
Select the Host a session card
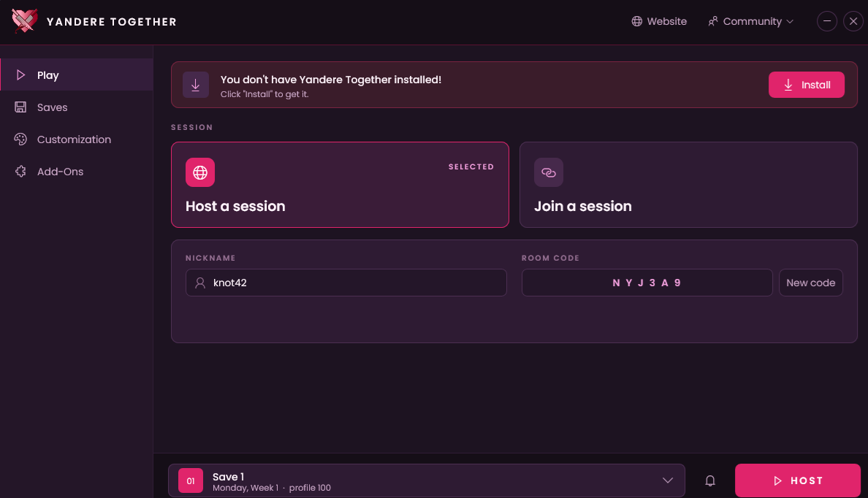coord(340,185)
